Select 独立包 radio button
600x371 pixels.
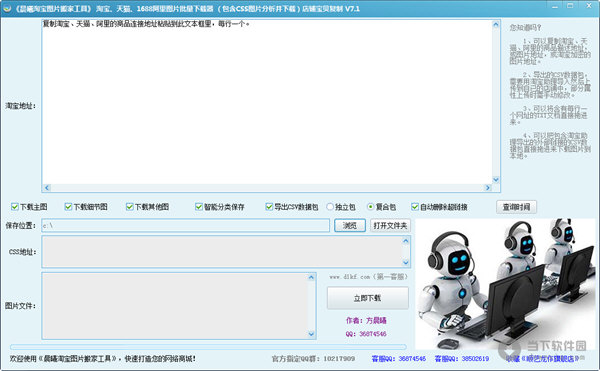coord(330,207)
